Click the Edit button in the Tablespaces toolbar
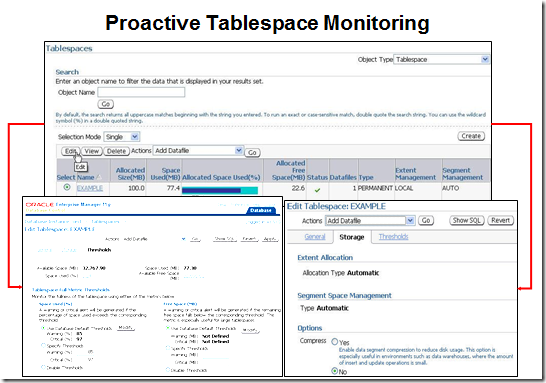Image resolution: width=546 pixels, height=383 pixels. (70, 151)
